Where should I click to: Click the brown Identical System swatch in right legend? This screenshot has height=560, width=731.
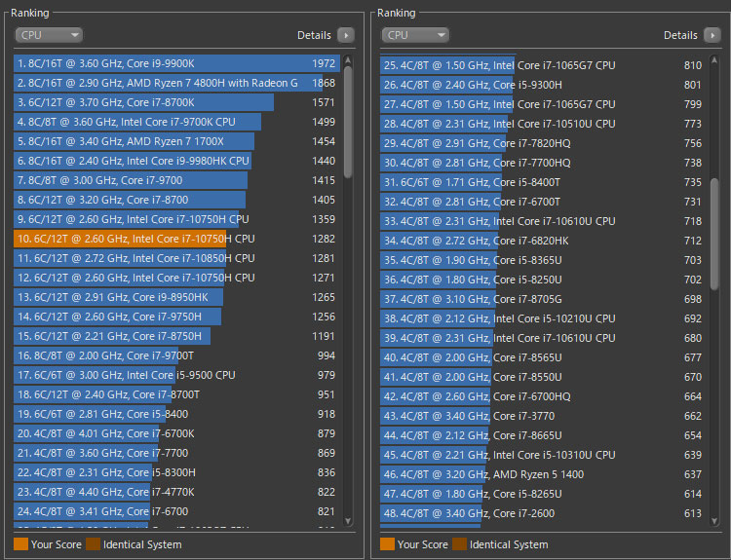(x=460, y=544)
